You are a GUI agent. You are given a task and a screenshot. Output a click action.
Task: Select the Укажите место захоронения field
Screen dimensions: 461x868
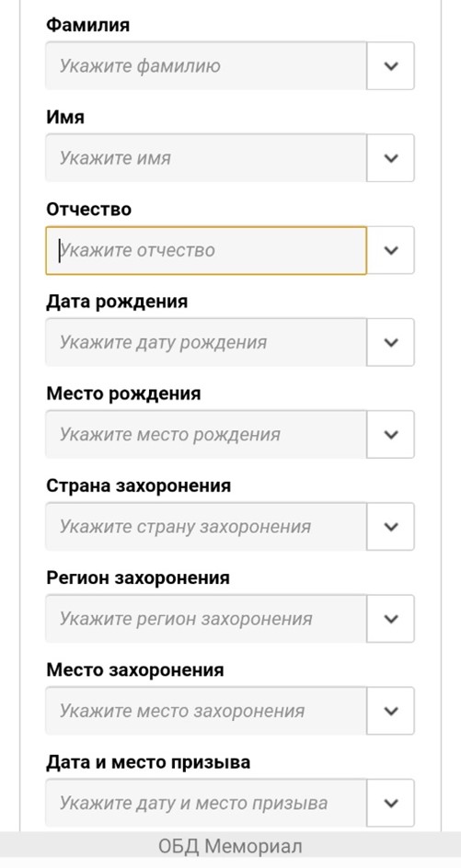pos(206,711)
